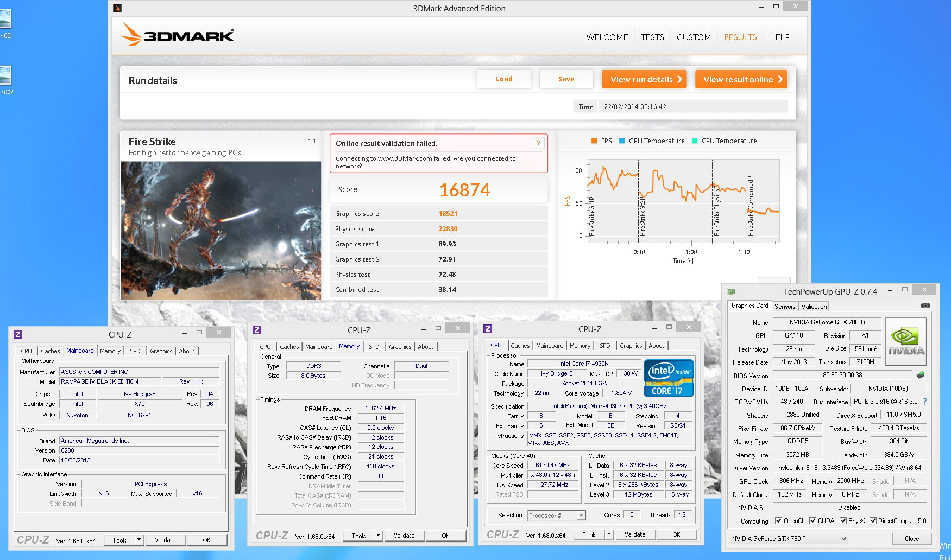Switch to the WELCOME page

point(607,37)
